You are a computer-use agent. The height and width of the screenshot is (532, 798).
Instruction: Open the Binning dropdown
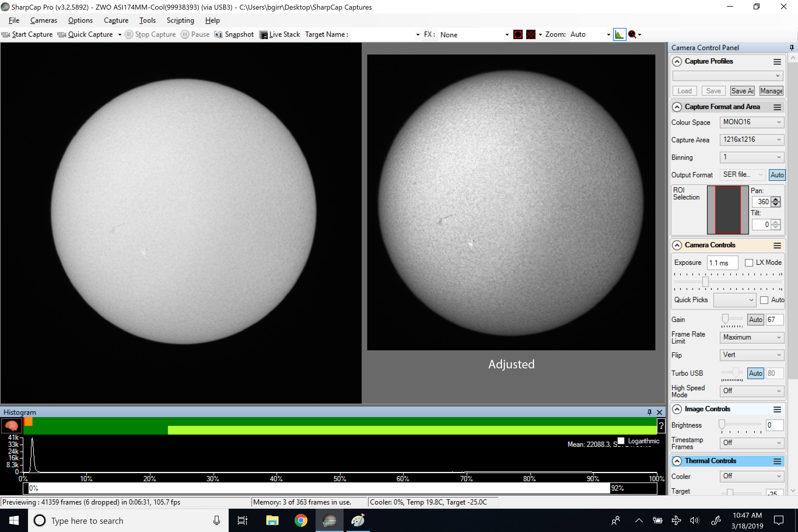[752, 157]
